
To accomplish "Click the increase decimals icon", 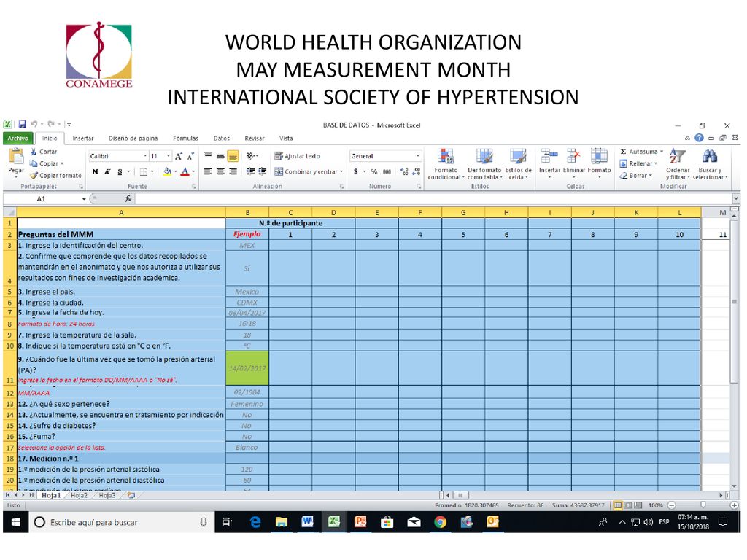I will click(404, 171).
